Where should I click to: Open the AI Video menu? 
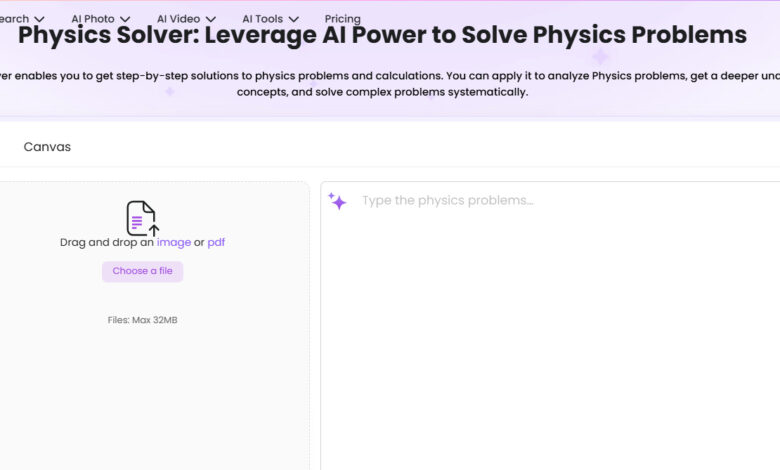point(179,19)
